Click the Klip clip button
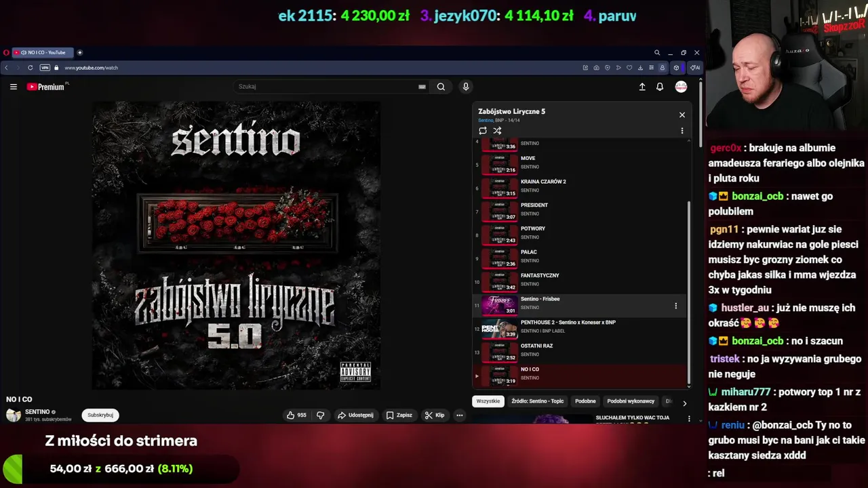The width and height of the screenshot is (868, 488). click(435, 415)
